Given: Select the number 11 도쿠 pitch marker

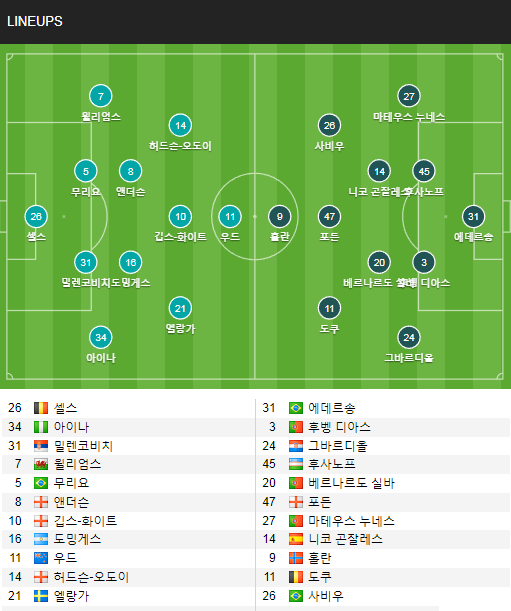Looking at the screenshot, I should 329,308.
